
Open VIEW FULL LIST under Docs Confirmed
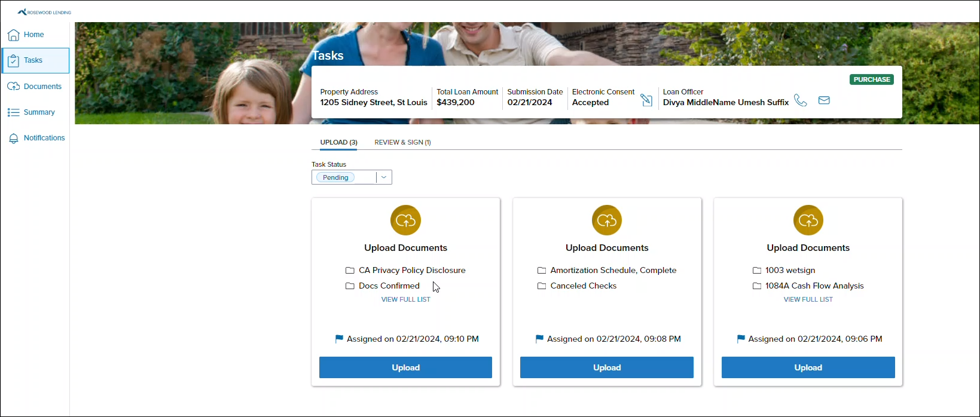pos(405,299)
